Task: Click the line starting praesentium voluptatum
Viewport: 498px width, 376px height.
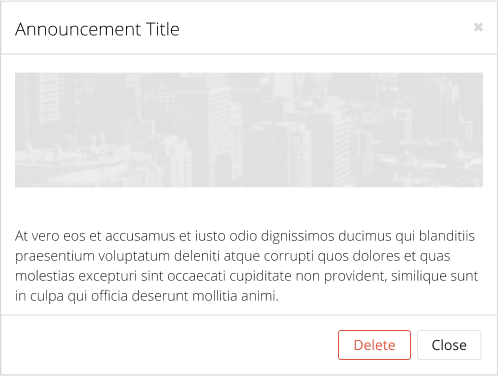Action: tap(233, 256)
